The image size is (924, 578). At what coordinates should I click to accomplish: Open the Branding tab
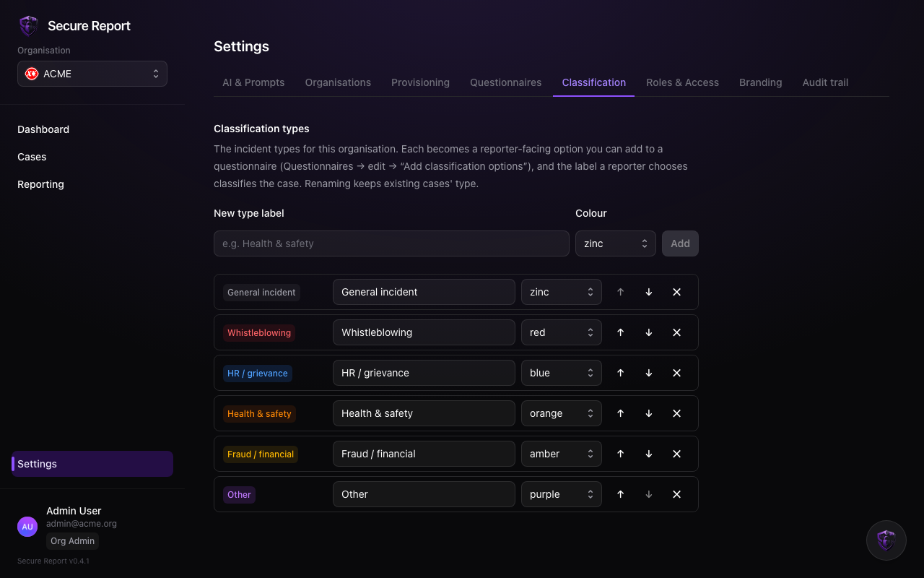(760, 82)
